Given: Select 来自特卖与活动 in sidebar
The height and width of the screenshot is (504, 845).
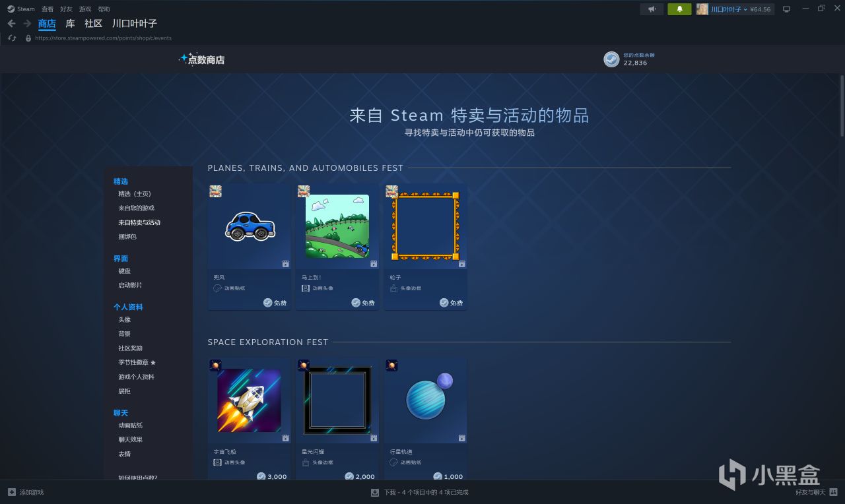Looking at the screenshot, I should 139,222.
